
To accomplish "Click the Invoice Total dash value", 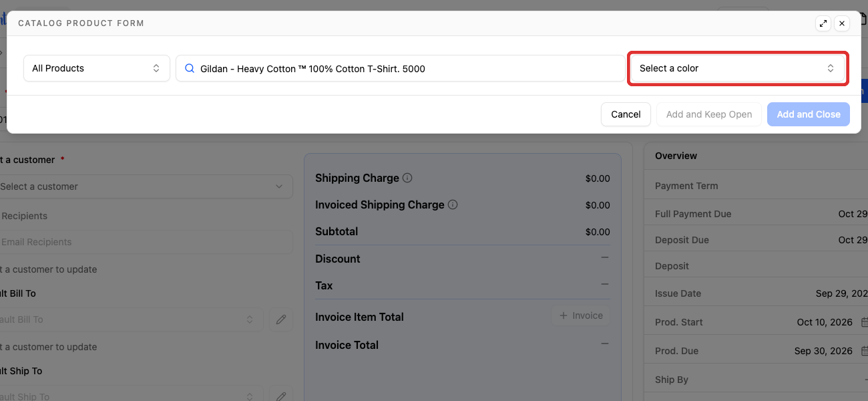I will pos(605,344).
